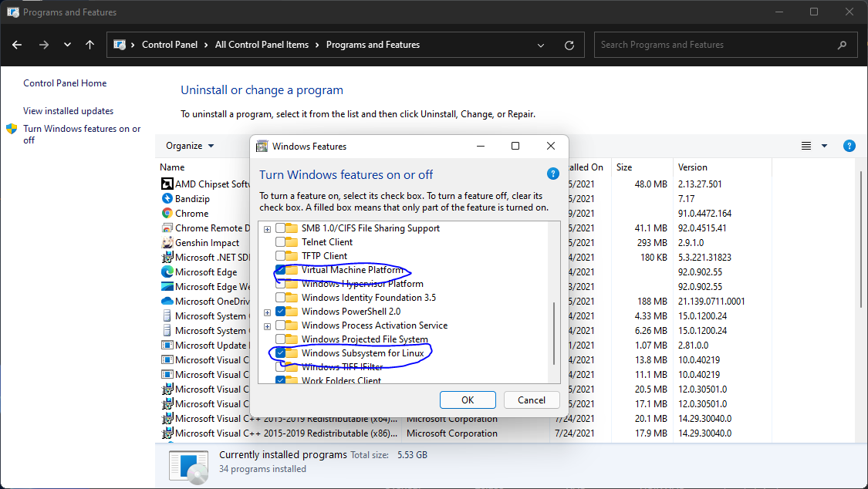Open View installed updates link
The image size is (868, 489).
coord(68,110)
